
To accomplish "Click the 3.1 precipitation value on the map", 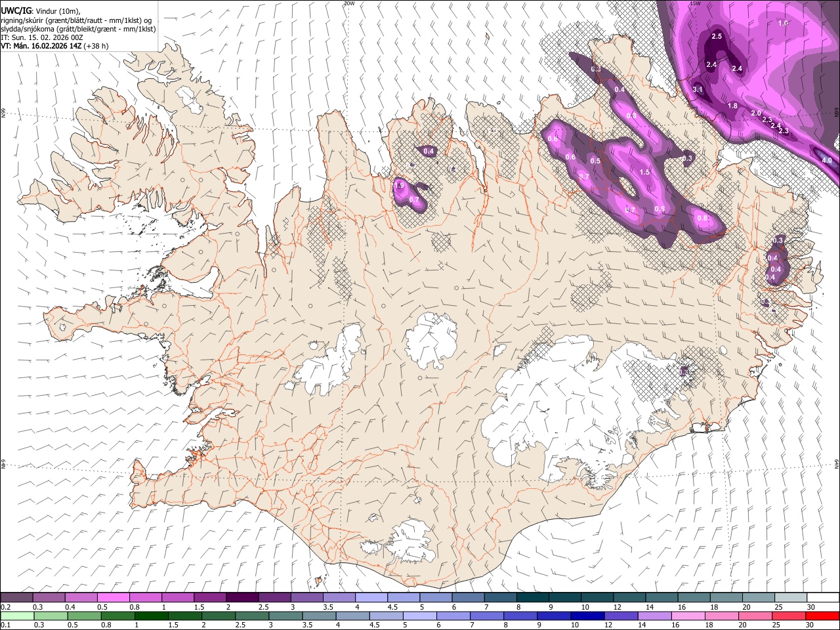I will 698,90.
